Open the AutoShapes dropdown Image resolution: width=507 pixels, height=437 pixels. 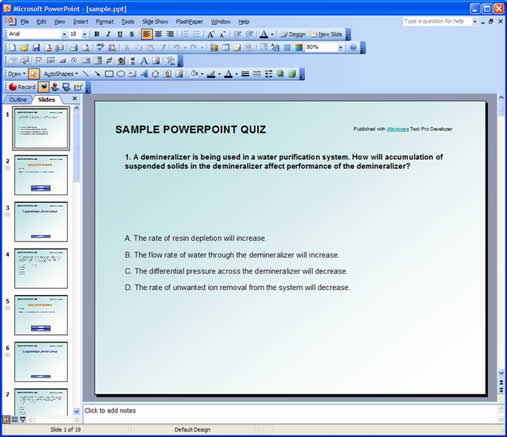point(61,74)
